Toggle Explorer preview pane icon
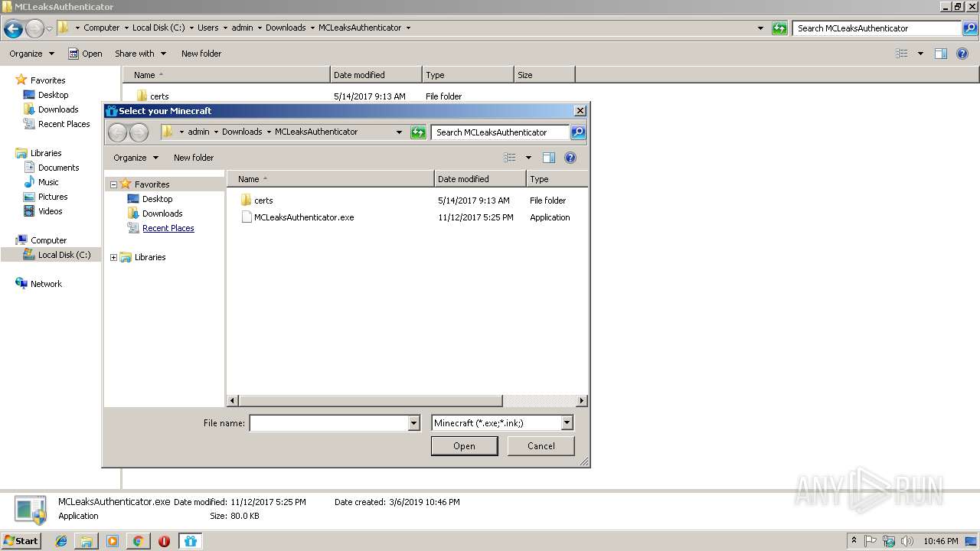Screen dimensions: 980x551 [941, 54]
